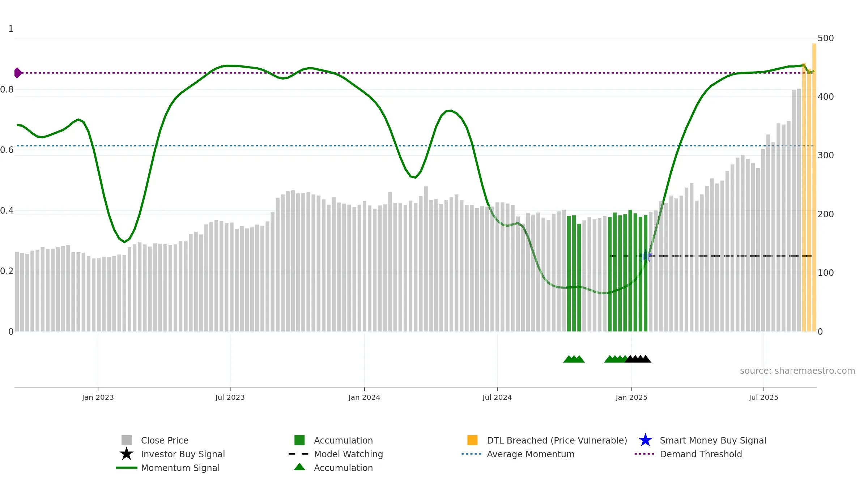Click the black triangle markers below the chart

pyautogui.click(x=638, y=359)
